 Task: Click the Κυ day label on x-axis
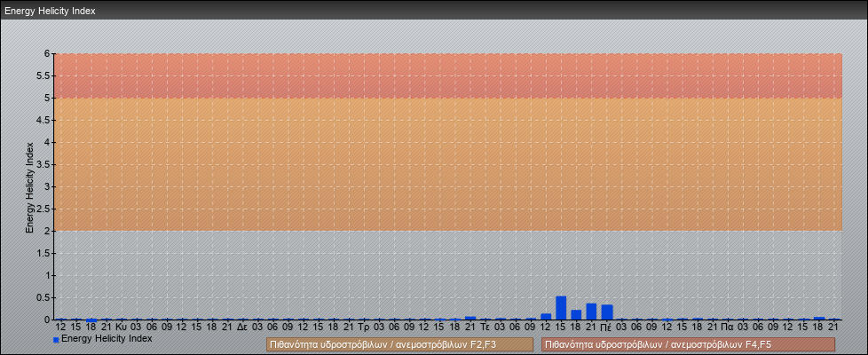[x=122, y=327]
